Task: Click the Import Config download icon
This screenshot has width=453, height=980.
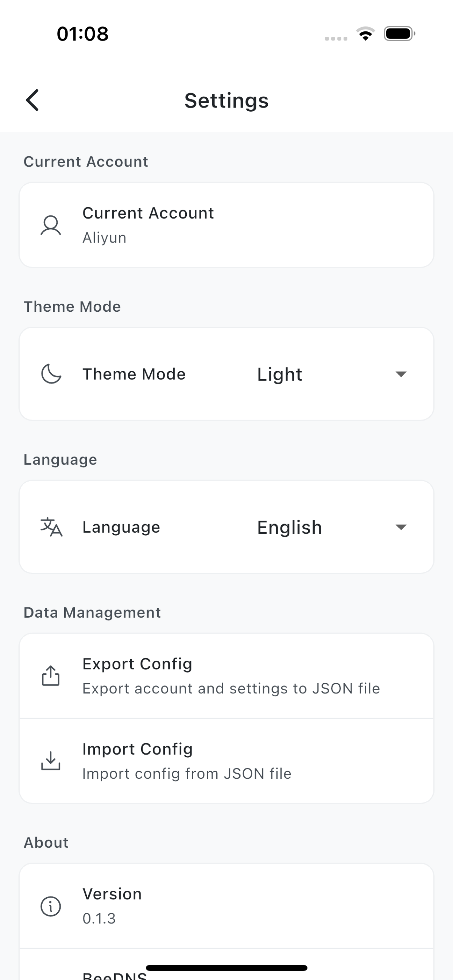Action: (51, 761)
